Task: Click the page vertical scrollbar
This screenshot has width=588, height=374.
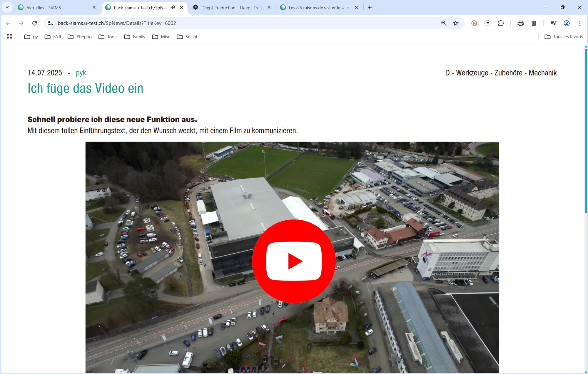Action: 586,131
